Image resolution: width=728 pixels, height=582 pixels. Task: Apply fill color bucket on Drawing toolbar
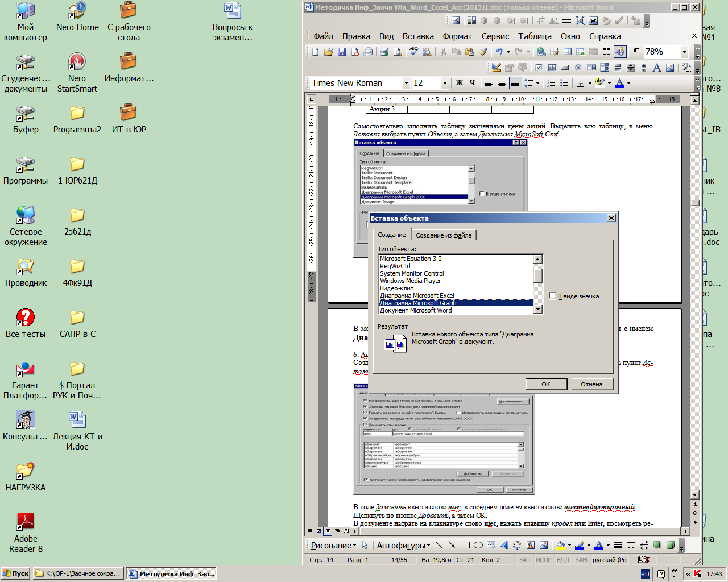point(561,545)
